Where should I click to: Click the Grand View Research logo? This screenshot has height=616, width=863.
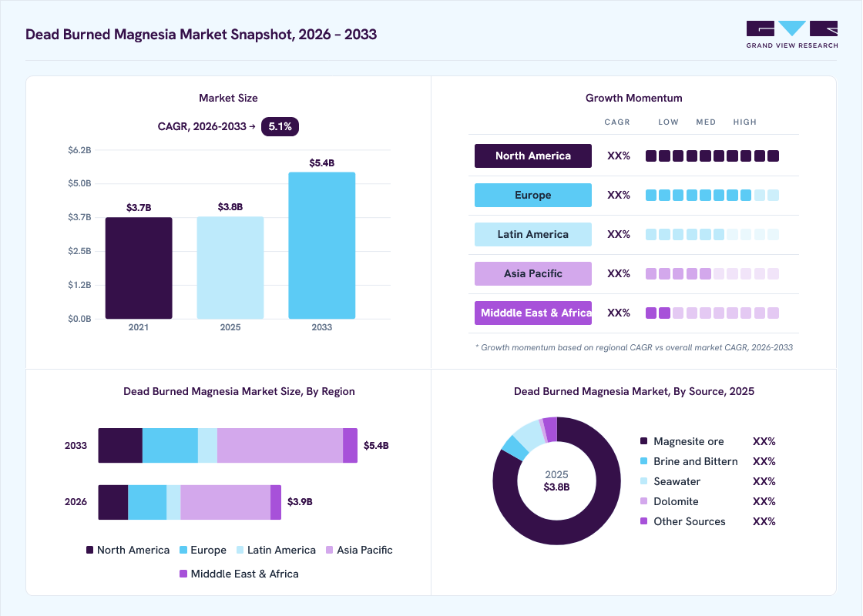point(792,35)
